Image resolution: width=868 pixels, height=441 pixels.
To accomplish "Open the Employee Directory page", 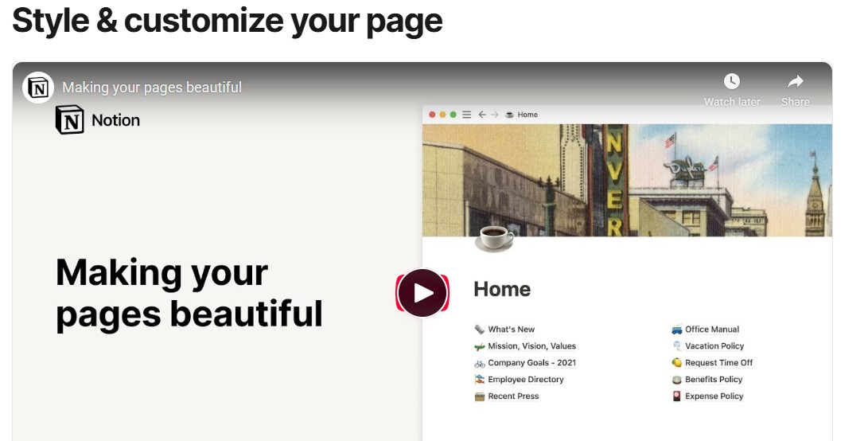I will tap(525, 380).
